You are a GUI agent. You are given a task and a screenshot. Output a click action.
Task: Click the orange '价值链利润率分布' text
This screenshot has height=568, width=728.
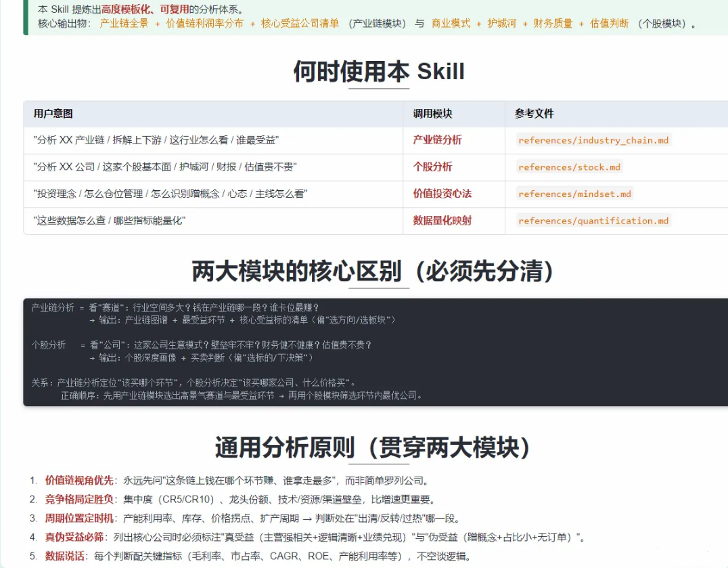coord(204,24)
